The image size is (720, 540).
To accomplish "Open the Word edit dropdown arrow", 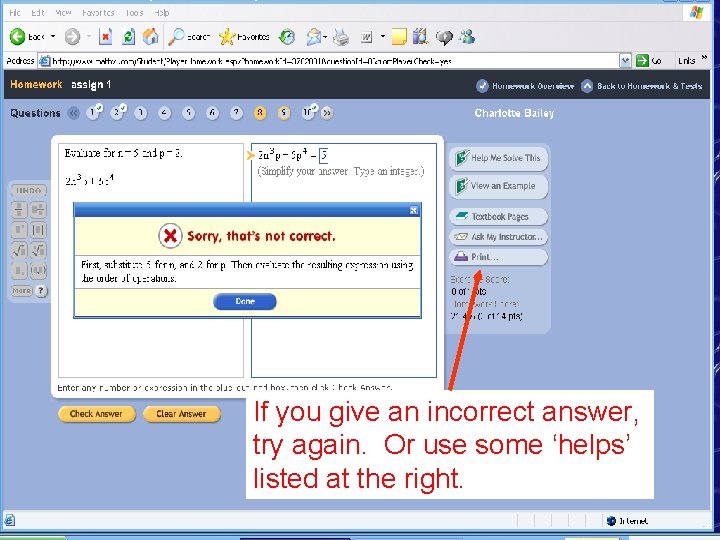I will pyautogui.click(x=382, y=36).
